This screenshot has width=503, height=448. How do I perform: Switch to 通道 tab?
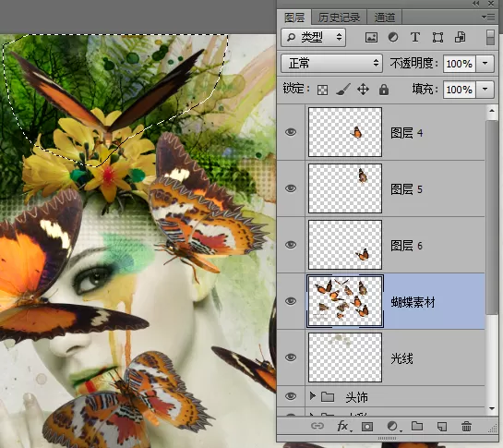pos(385,18)
